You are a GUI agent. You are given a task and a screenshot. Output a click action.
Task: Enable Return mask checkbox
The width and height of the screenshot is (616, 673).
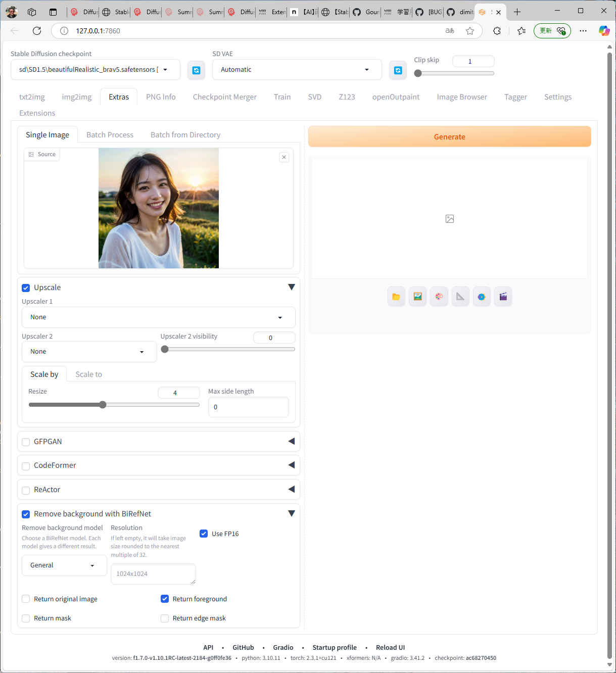pos(26,618)
